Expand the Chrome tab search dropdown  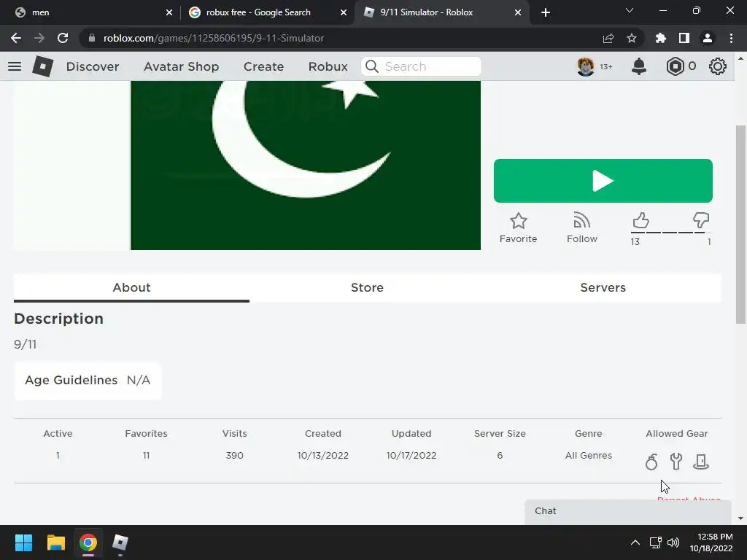pyautogui.click(x=630, y=10)
